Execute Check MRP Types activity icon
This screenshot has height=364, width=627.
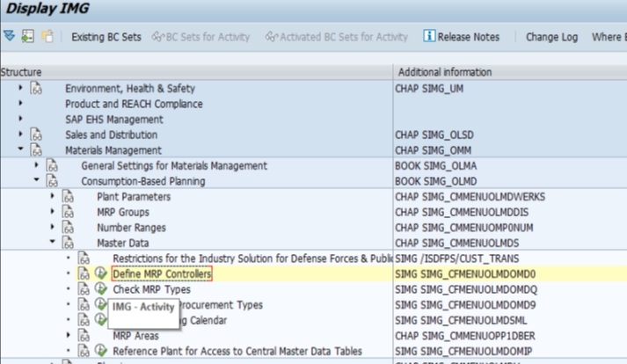pos(101,288)
